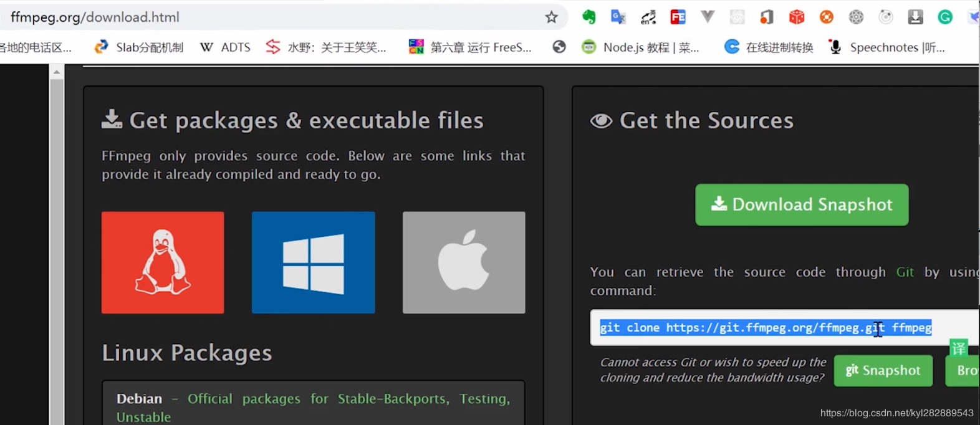Open the 水野：关于王笑笑 bookmark
Screen dimensions: 980x425
coord(326,47)
